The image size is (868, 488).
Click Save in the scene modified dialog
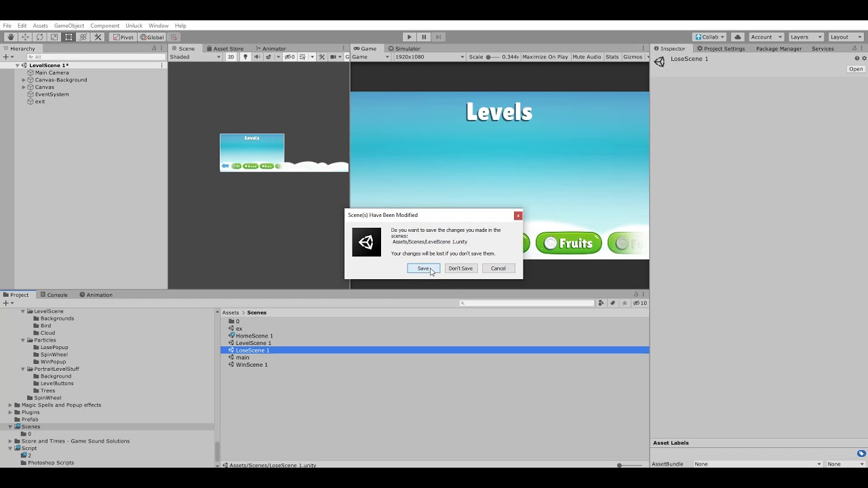click(424, 268)
